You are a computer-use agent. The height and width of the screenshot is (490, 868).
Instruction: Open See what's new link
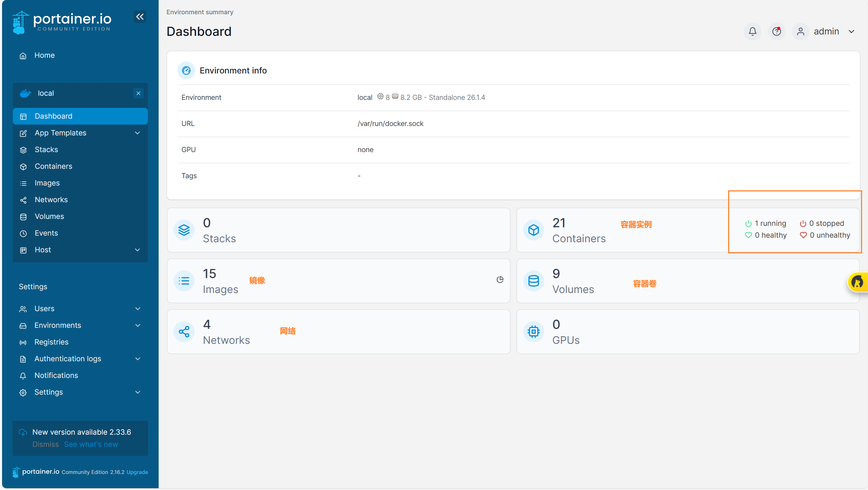tap(91, 444)
